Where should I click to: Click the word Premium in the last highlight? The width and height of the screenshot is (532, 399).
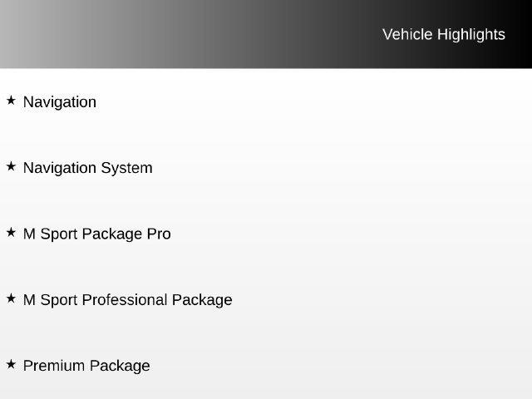(x=54, y=366)
